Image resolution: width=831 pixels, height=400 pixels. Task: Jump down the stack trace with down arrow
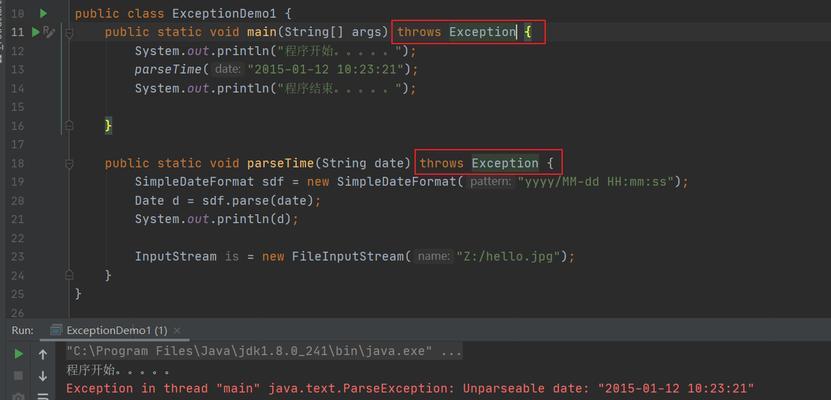[43, 376]
